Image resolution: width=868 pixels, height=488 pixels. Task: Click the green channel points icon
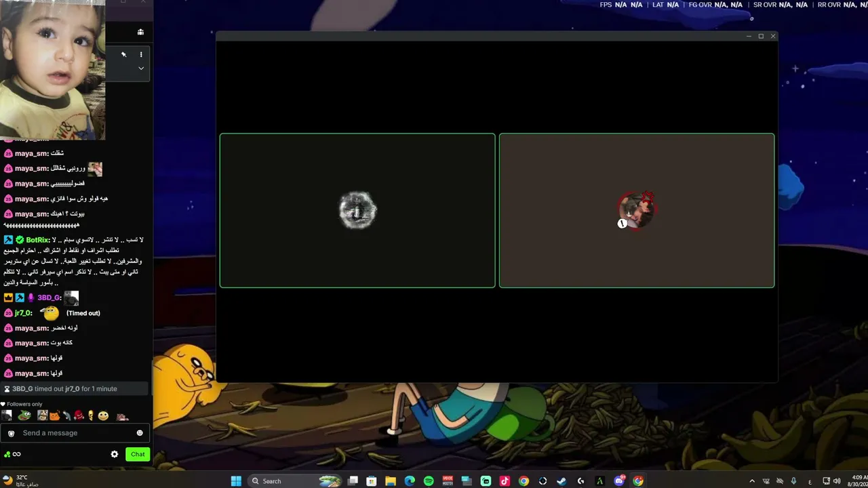pos(7,454)
